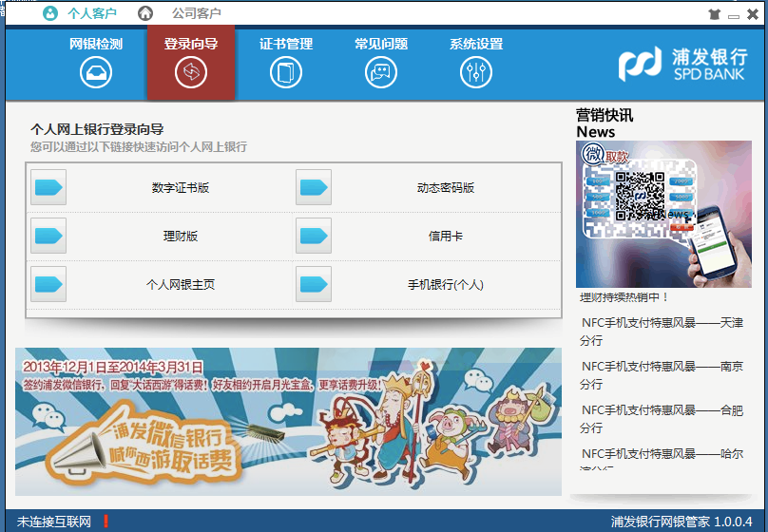Go to 个人网银主页
768x532 pixels.
180,285
